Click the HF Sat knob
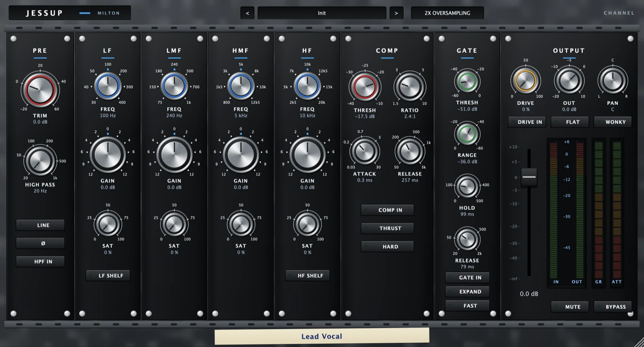 (307, 224)
